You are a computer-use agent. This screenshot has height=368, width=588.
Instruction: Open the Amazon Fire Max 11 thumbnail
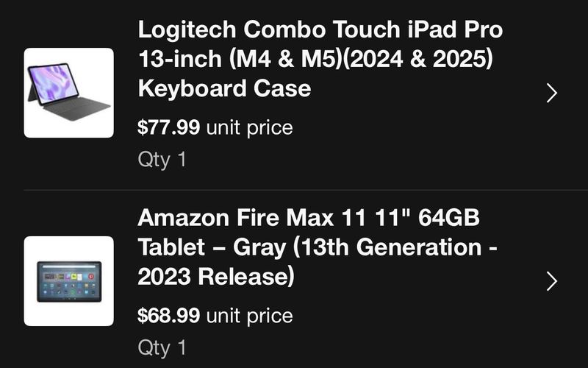(68, 281)
